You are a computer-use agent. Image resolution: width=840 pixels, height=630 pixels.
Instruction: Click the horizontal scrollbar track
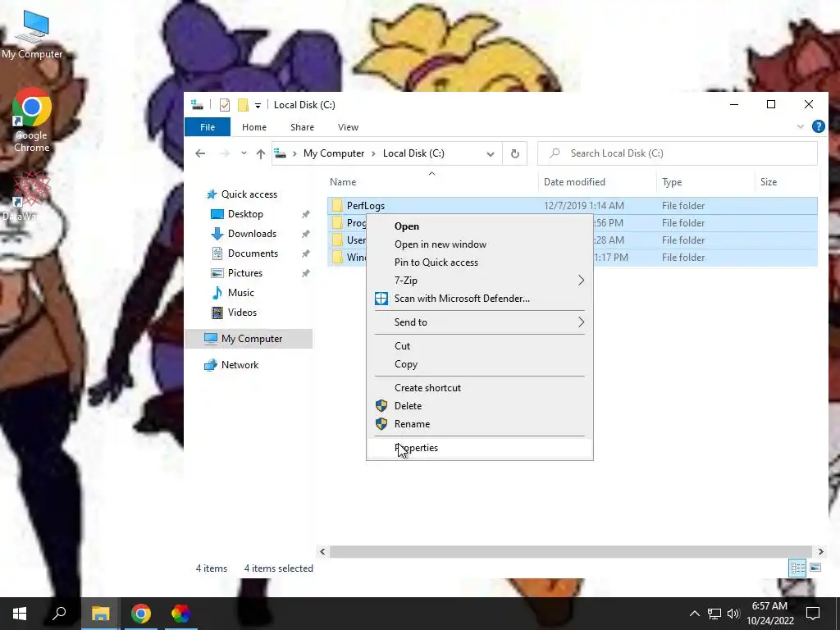tap(571, 551)
